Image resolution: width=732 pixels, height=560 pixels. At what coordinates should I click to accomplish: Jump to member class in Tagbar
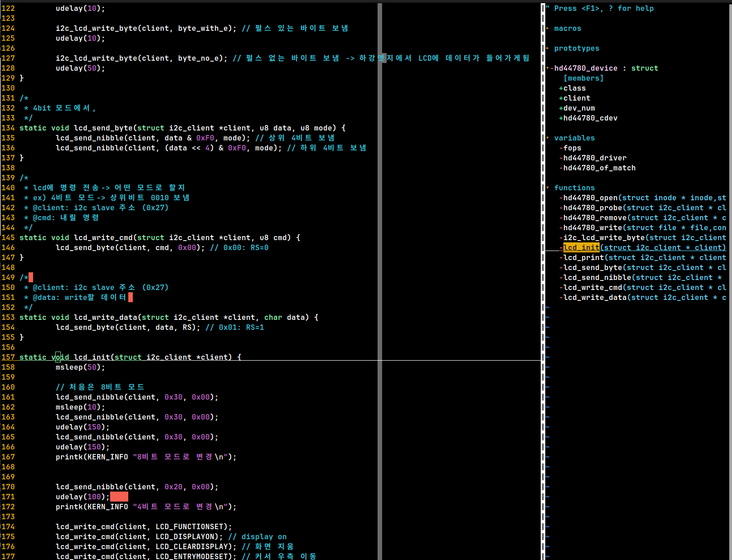(574, 88)
